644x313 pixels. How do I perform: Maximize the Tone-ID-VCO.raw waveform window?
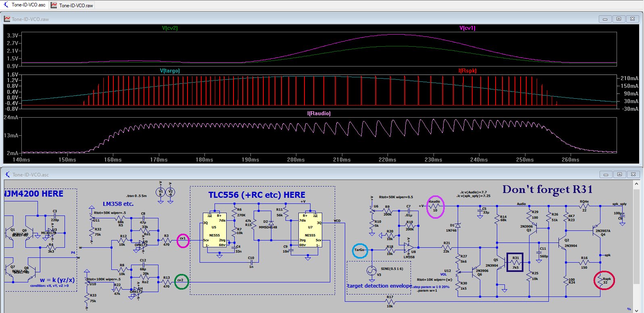619,19
